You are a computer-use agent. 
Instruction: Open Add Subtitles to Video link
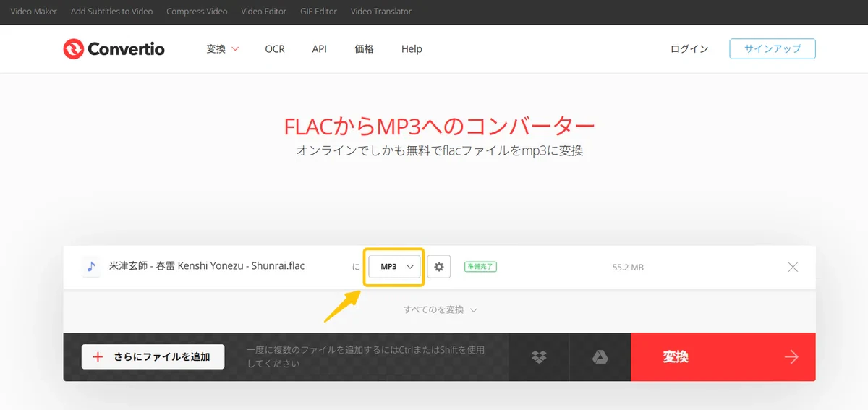[x=112, y=12]
